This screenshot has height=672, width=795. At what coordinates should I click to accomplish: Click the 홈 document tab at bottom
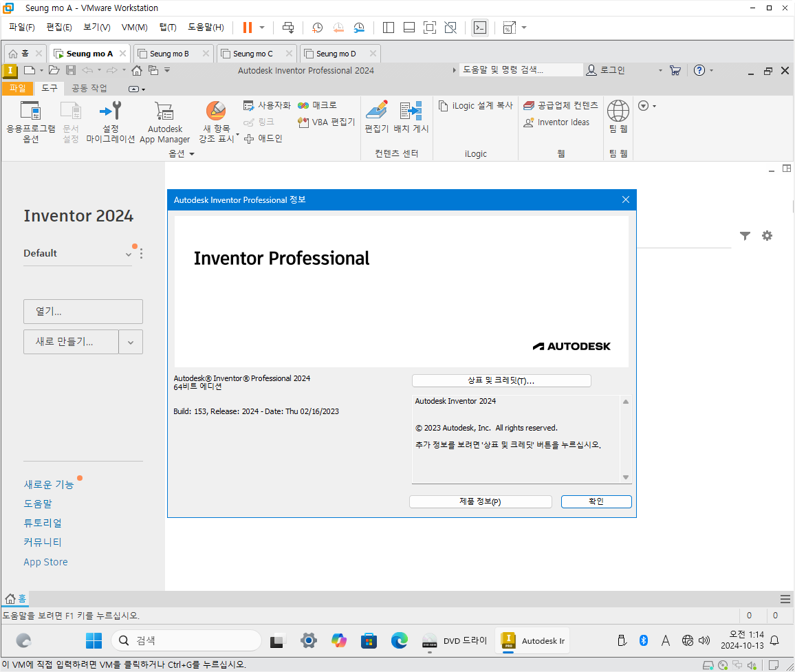(16, 599)
